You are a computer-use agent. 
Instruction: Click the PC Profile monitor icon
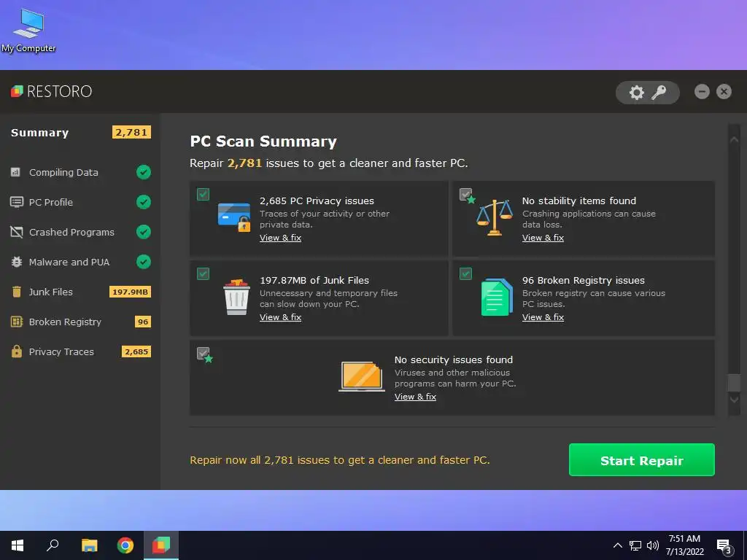tap(17, 202)
